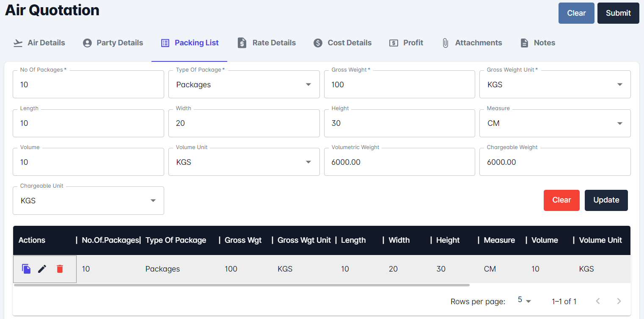Click horizontal scrollbar under the table
Screen dimensions: 644x319
coord(242,285)
